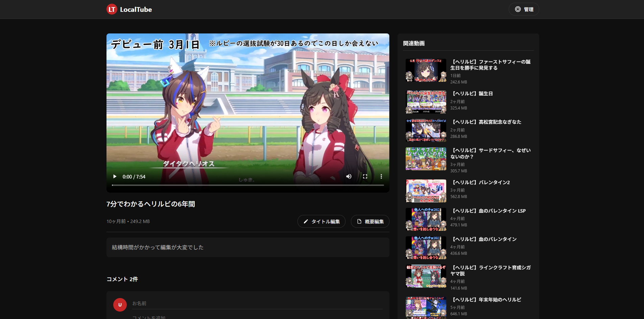The image size is (644, 319).
Task: Open related video 【ヘリルビ】誕生日
Action: [472, 94]
